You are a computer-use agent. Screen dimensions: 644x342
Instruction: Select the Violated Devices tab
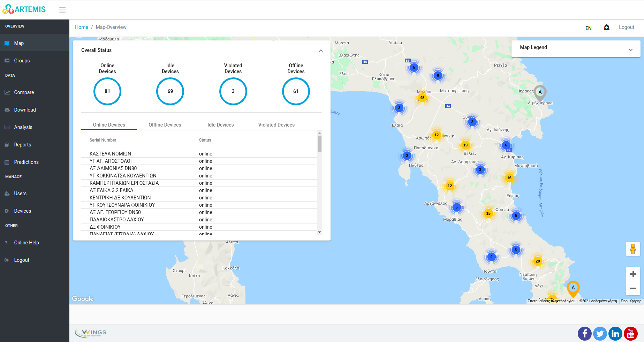276,125
